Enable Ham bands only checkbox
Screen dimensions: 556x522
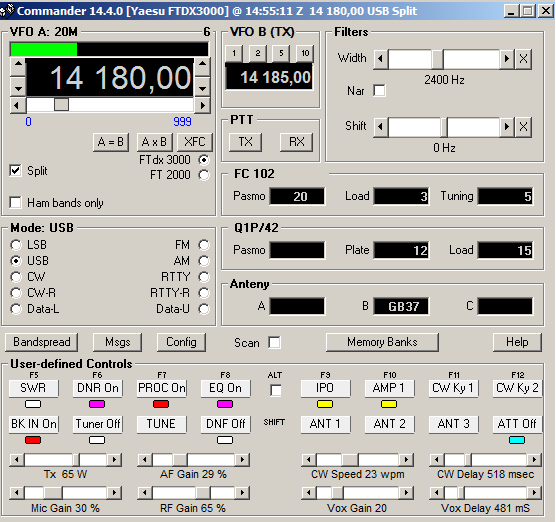(x=15, y=202)
